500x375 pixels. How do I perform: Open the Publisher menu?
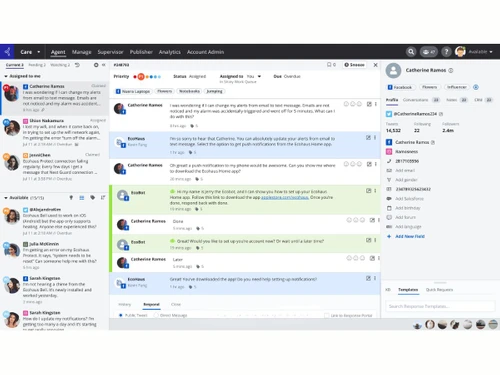141,52
